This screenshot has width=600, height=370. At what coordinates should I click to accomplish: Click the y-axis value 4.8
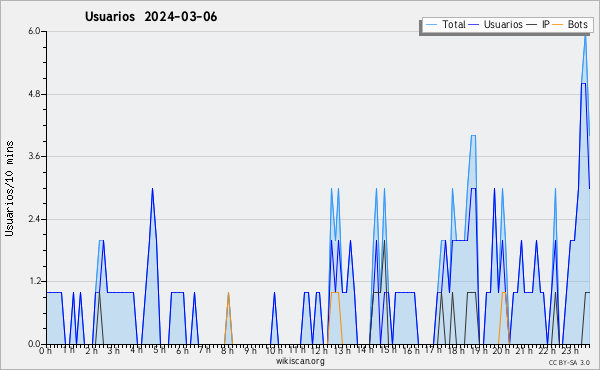(34, 94)
